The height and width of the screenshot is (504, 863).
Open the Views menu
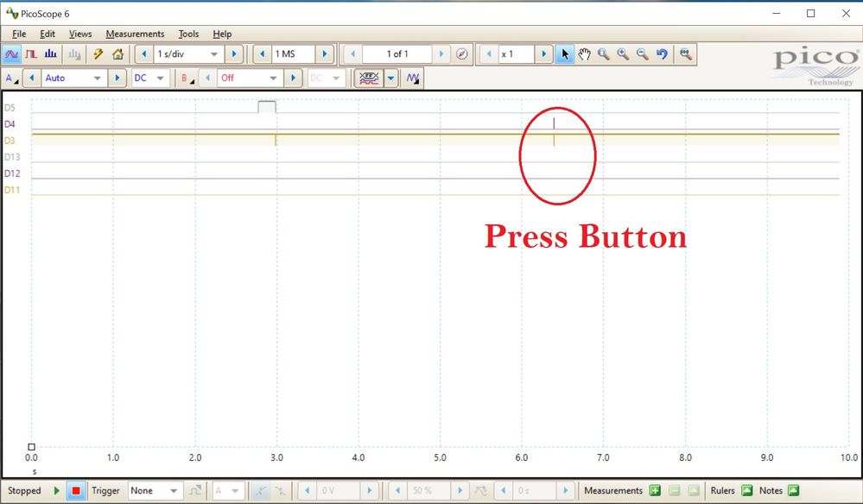[x=80, y=34]
